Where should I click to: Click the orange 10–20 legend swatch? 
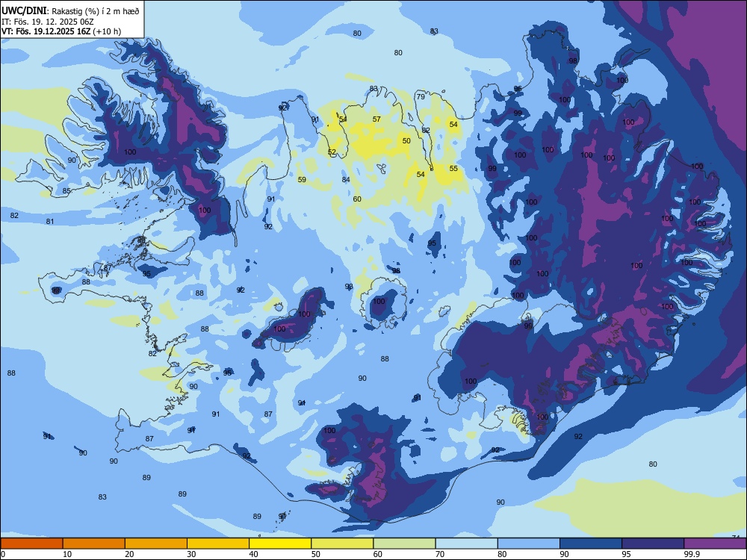pos(94,544)
